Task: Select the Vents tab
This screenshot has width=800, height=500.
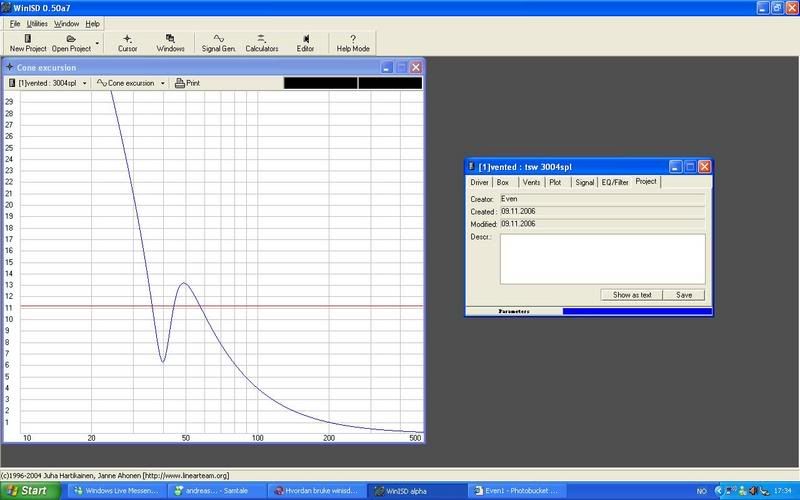Action: click(532, 183)
